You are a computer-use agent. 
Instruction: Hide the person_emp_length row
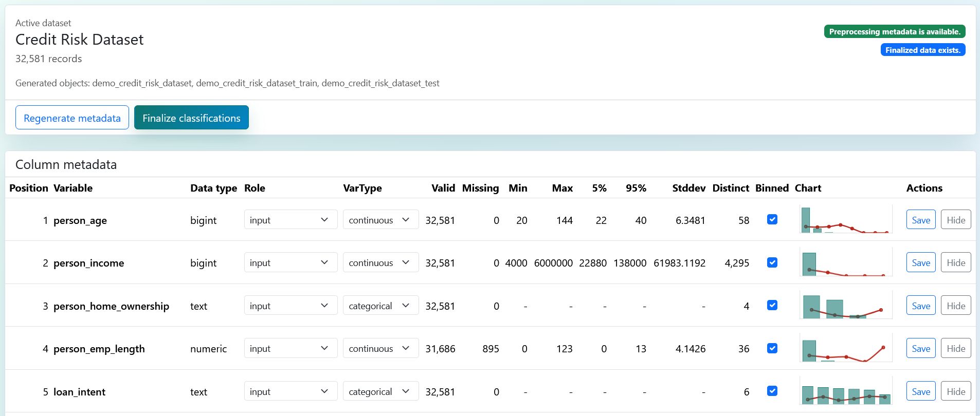click(x=956, y=348)
